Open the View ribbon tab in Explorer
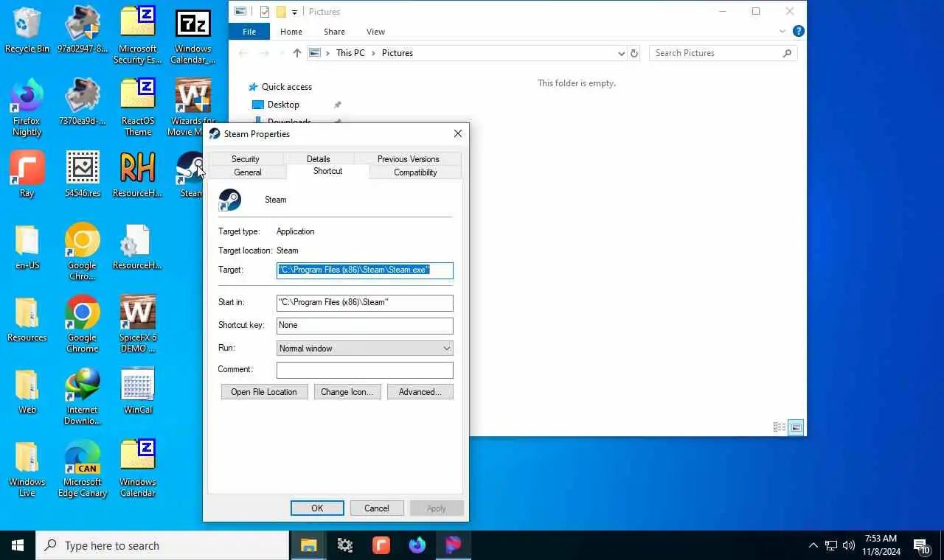The width and height of the screenshot is (944, 560). pyautogui.click(x=375, y=32)
